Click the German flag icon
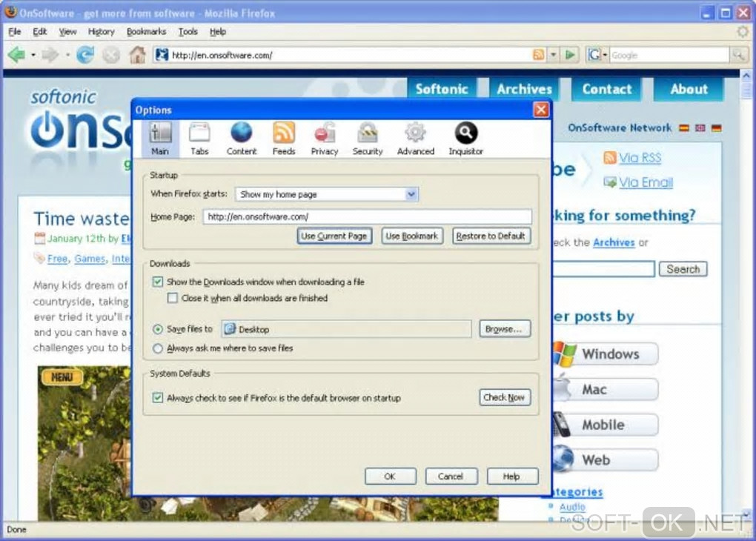This screenshot has width=756, height=541. pos(717,127)
